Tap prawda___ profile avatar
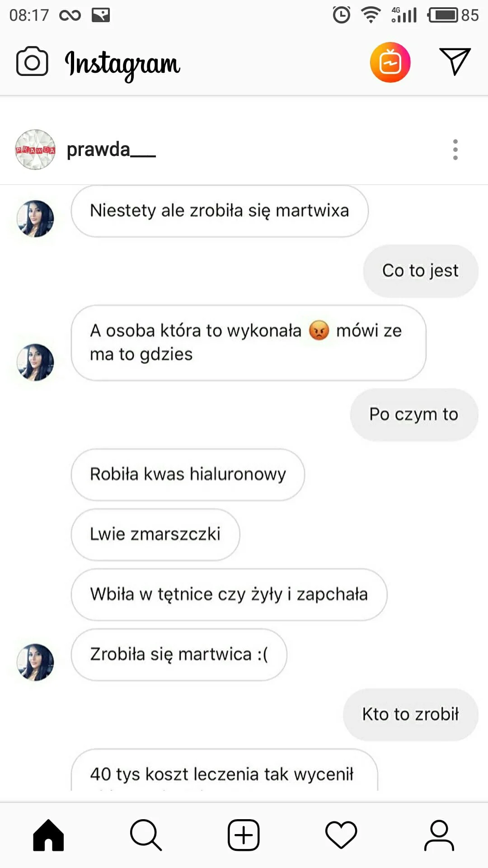 [35, 150]
